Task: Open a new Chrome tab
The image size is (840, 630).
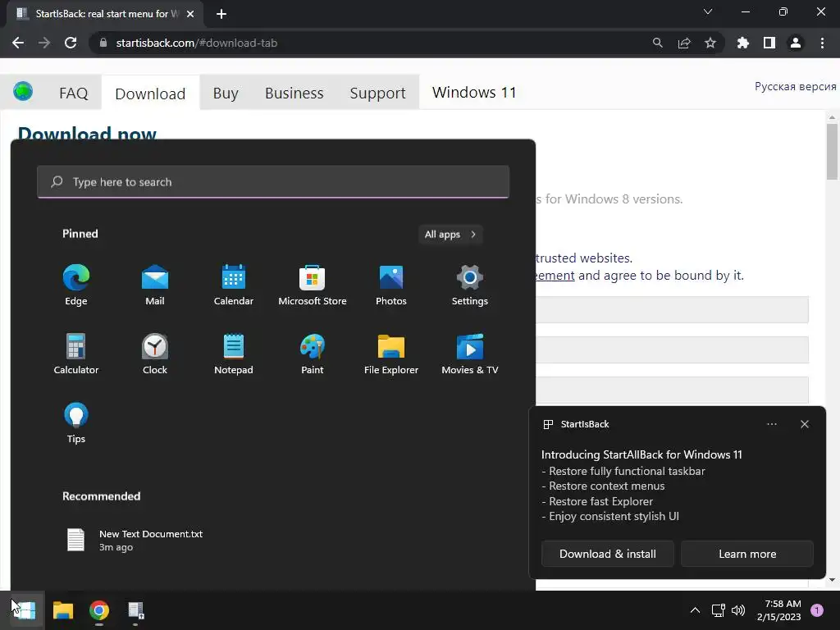Action: click(221, 14)
